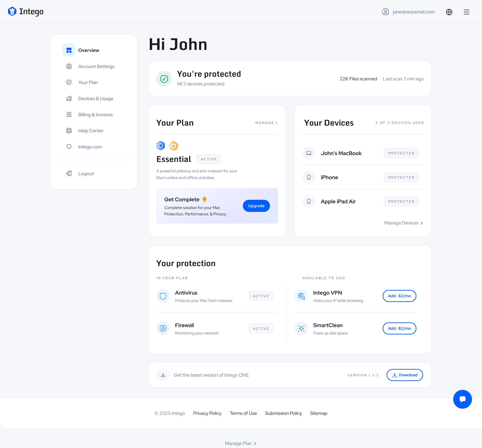Click the Account Settings person icon
This screenshot has width=482, height=448.
[69, 66]
